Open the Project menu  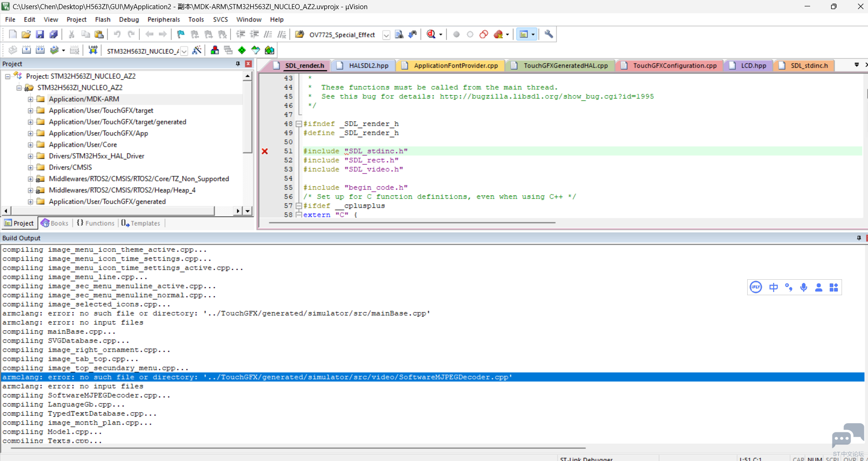point(76,20)
